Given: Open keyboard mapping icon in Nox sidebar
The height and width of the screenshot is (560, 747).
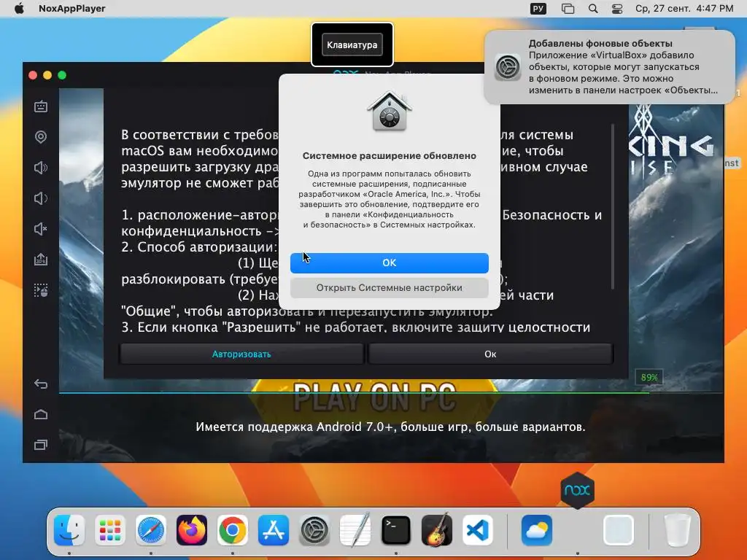Looking at the screenshot, I should point(41,106).
